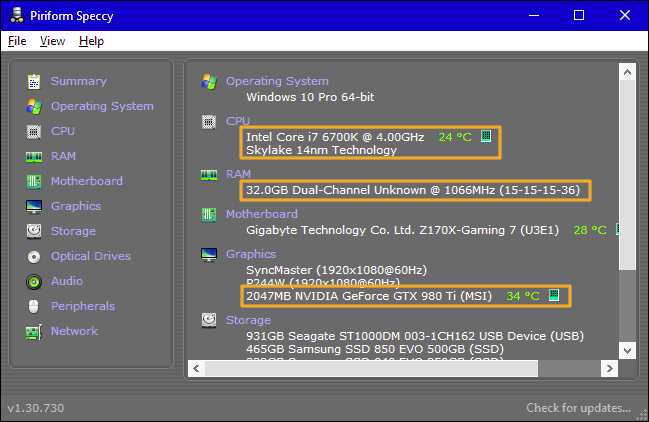Click the monitor icon beside Graphics heading
The width and height of the screenshot is (649, 422).
209,255
